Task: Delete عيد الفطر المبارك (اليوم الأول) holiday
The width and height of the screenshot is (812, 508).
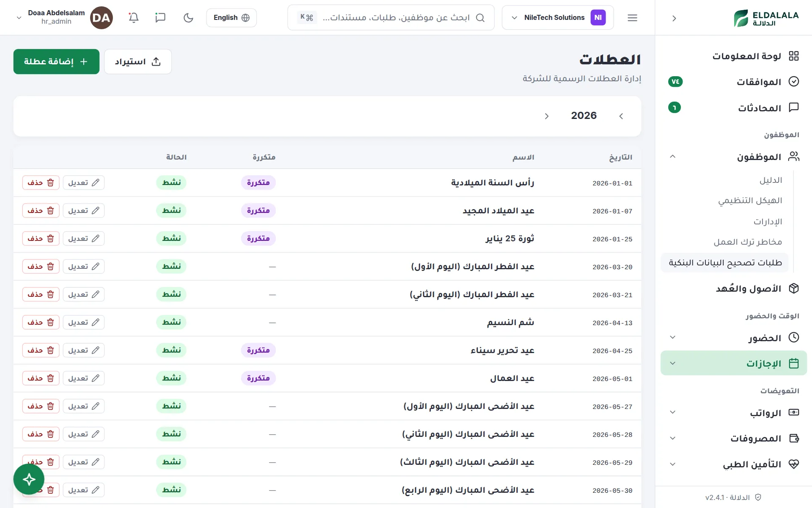Action: [x=41, y=266]
